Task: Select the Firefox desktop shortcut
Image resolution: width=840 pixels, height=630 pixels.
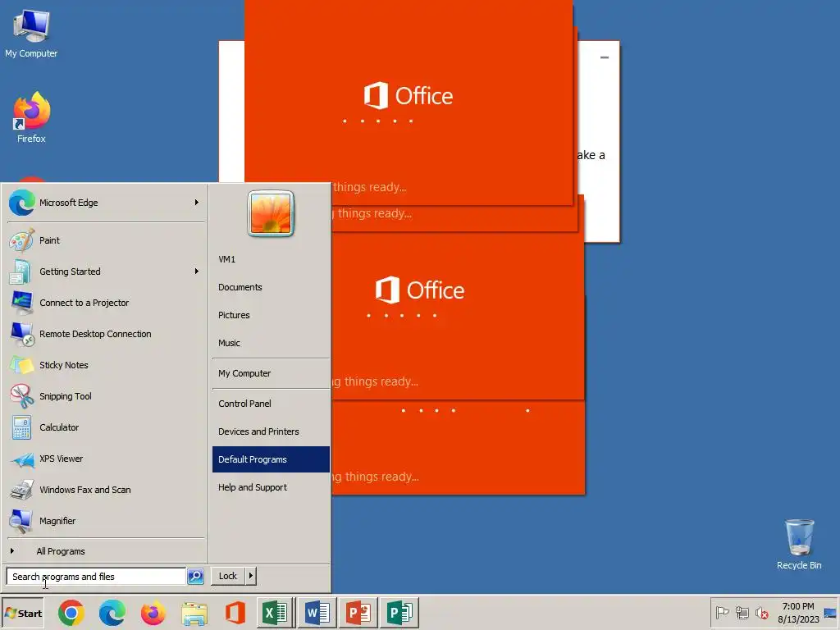Action: tap(31, 117)
